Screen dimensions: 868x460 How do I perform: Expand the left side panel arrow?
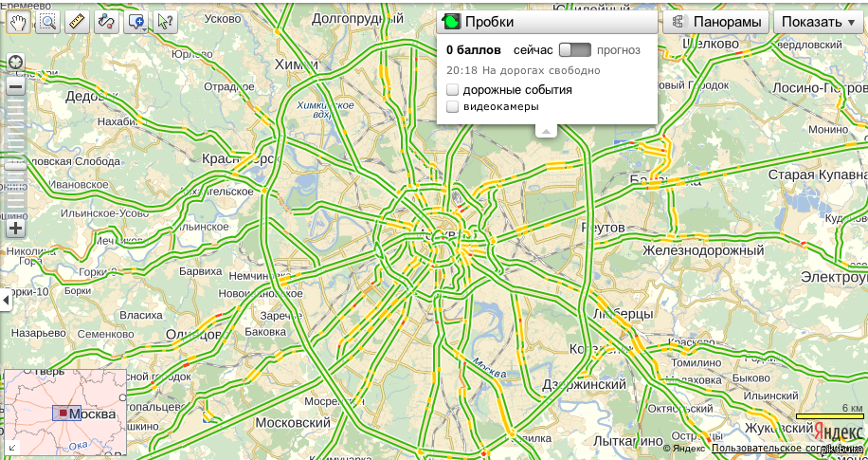[5, 301]
